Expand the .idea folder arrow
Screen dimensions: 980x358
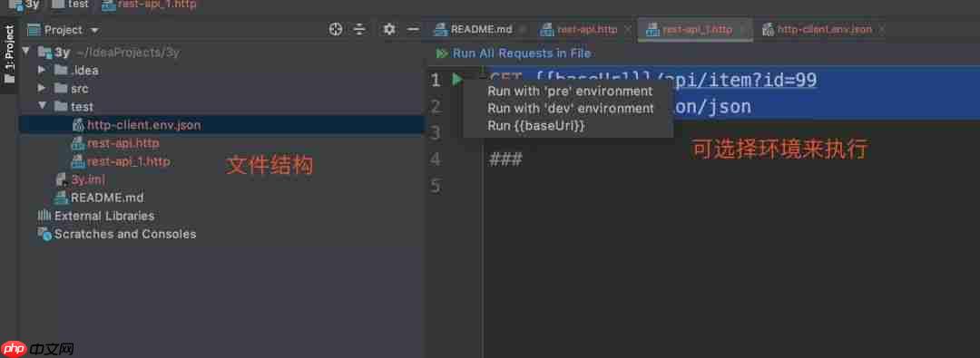(x=42, y=70)
